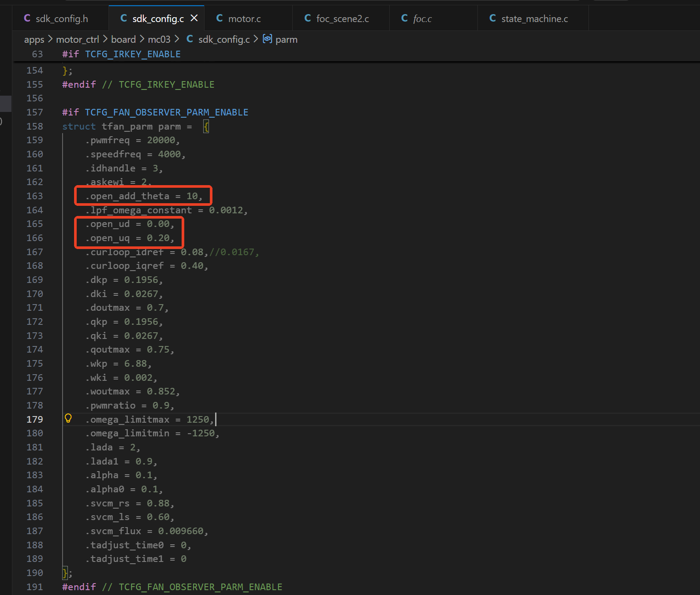Click the lightbulb quick-fix icon on line 179

tap(68, 418)
